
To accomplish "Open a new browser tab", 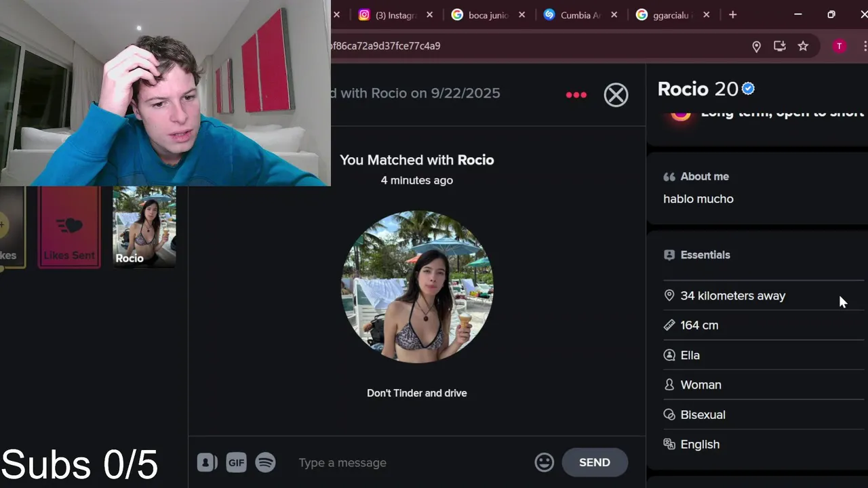I will 732,15.
